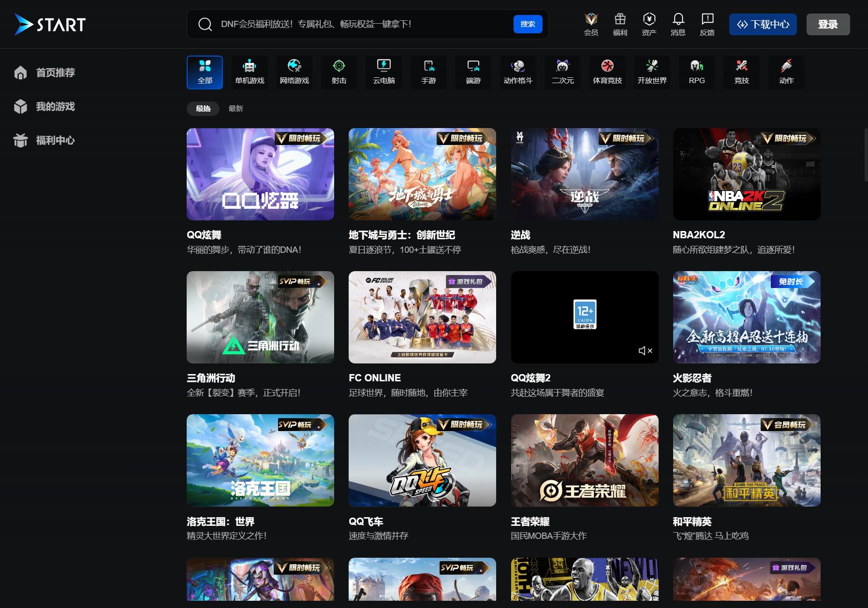Select the 单机游戏 category
Viewport: 868px width, 608px height.
click(250, 72)
